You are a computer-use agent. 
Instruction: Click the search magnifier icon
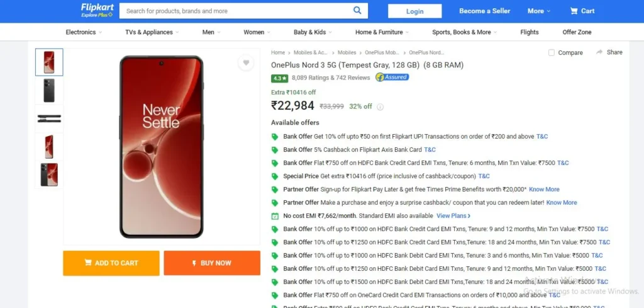tap(357, 11)
